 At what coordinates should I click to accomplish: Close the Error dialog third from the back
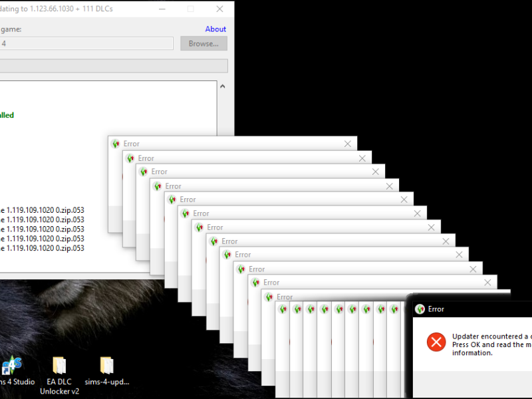(x=375, y=172)
